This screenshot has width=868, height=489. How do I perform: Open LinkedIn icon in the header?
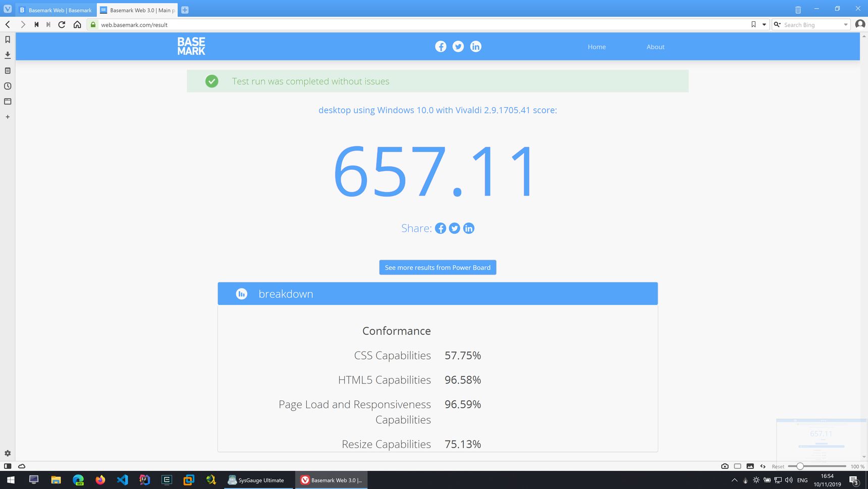(x=476, y=46)
